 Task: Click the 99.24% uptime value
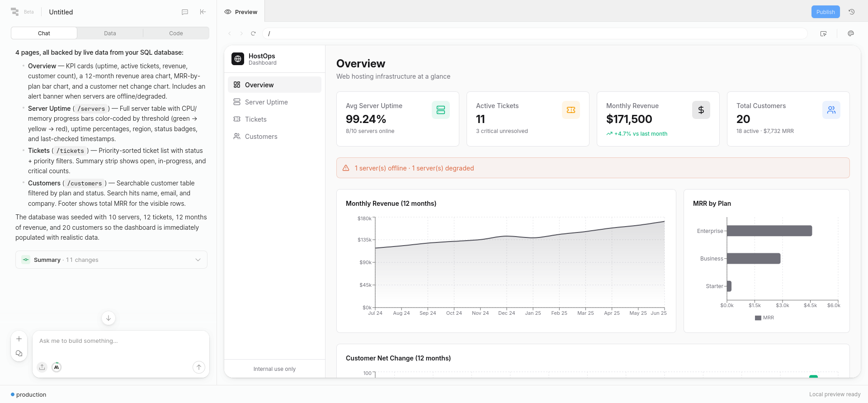click(366, 119)
